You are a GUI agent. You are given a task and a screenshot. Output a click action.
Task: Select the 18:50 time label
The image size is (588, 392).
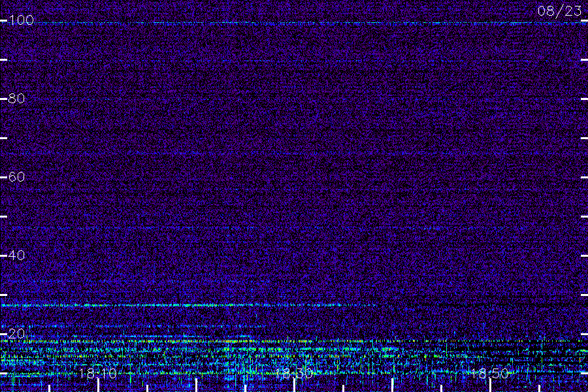pyautogui.click(x=490, y=373)
